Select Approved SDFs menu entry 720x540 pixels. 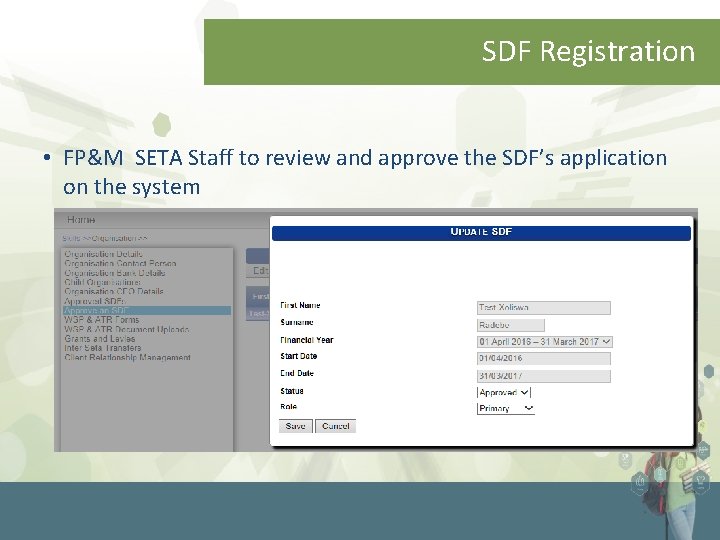[x=95, y=301]
